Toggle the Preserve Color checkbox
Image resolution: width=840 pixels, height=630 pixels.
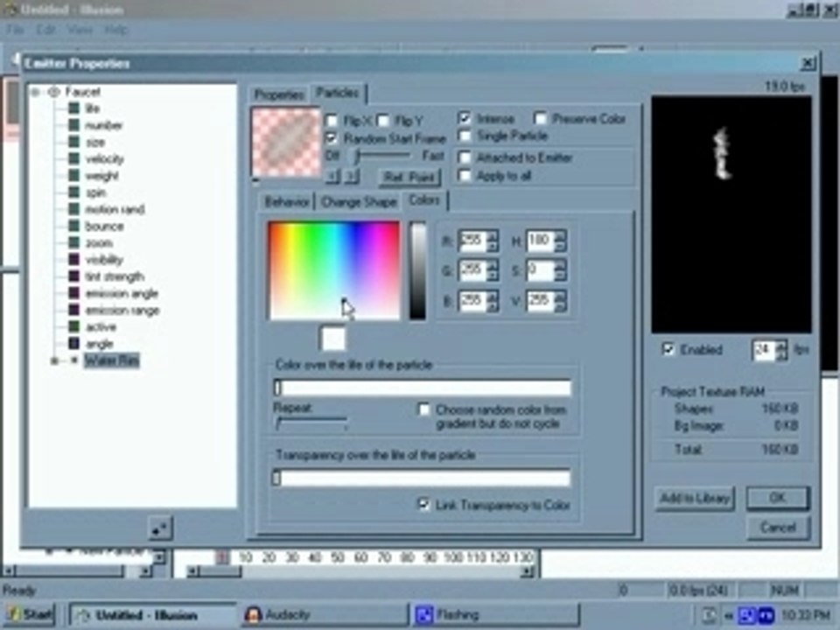tap(541, 118)
